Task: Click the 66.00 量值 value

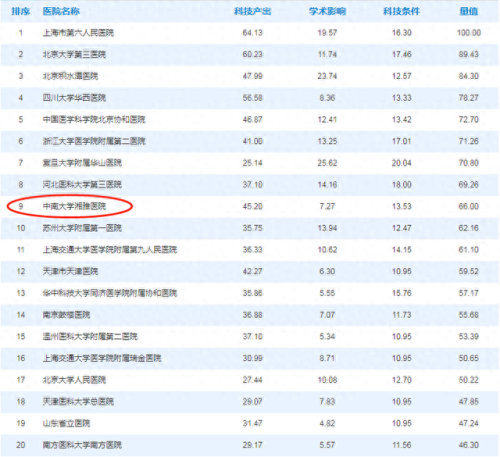Action: pyautogui.click(x=469, y=206)
